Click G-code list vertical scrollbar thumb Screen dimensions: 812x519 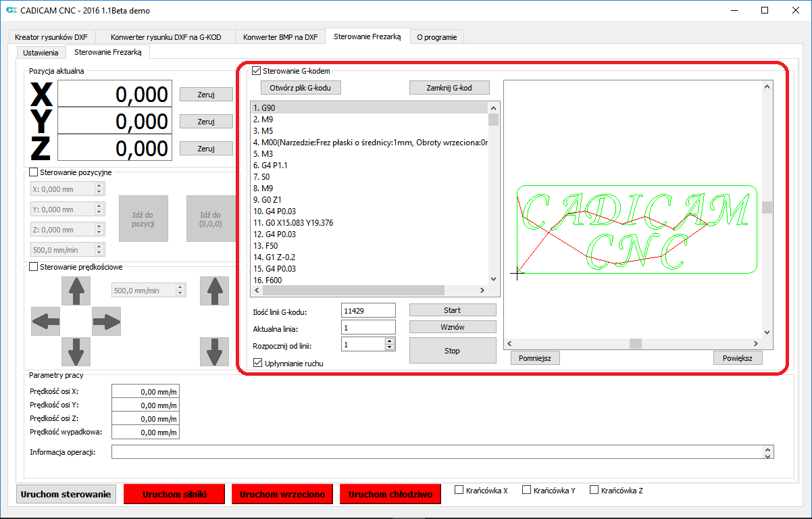coord(494,120)
